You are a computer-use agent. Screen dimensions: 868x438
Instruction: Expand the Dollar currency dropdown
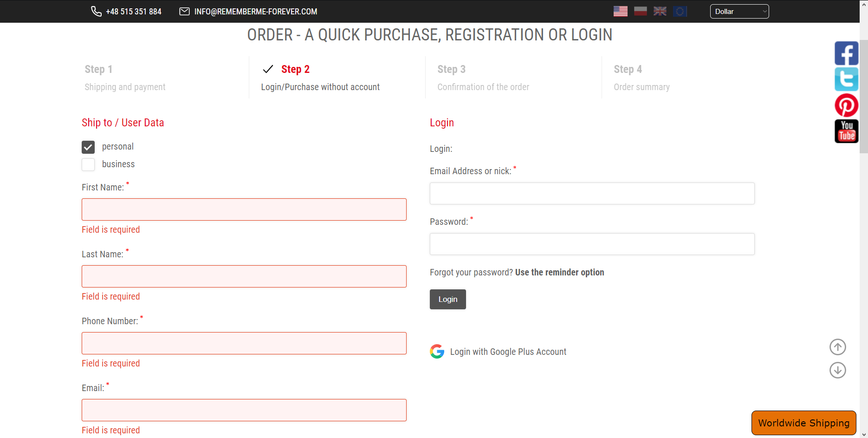coord(739,12)
